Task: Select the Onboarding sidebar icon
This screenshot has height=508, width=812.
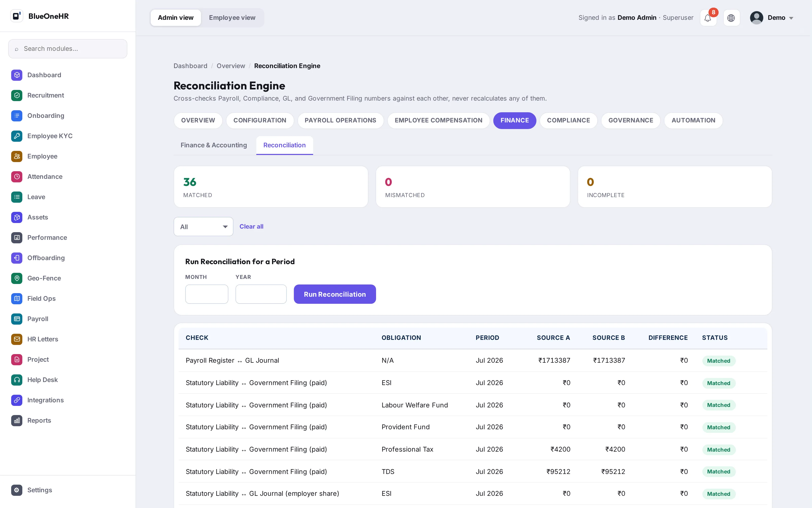Action: 17,116
